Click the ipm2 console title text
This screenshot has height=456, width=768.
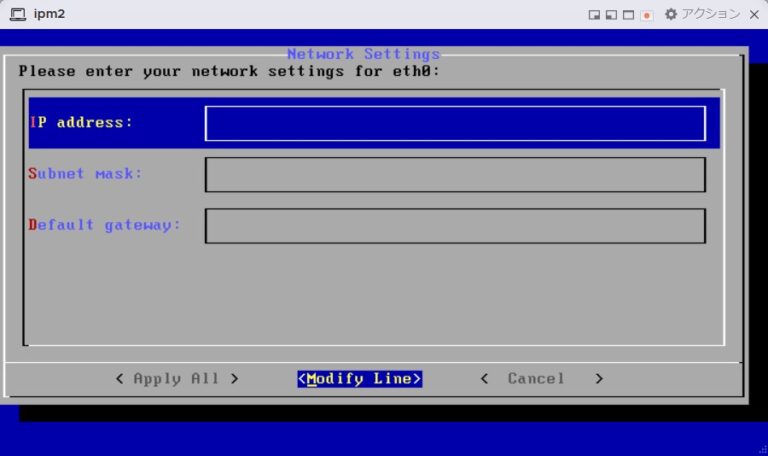pos(49,15)
